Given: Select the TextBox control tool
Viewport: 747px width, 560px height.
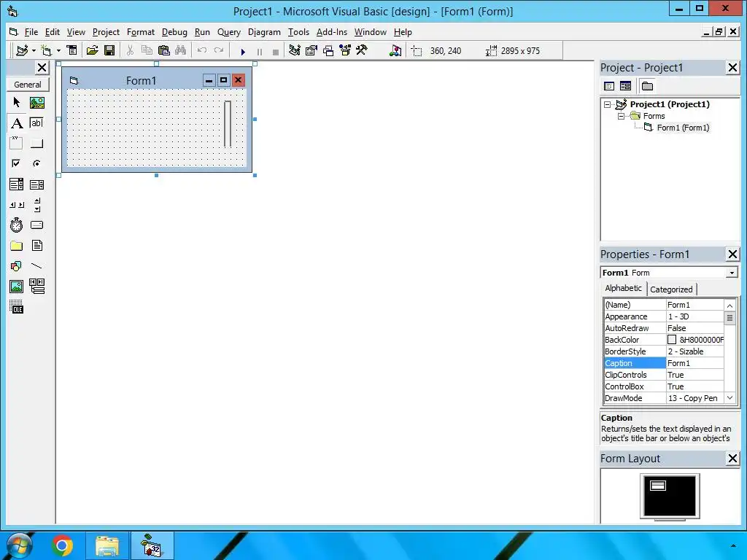Looking at the screenshot, I should (x=36, y=122).
